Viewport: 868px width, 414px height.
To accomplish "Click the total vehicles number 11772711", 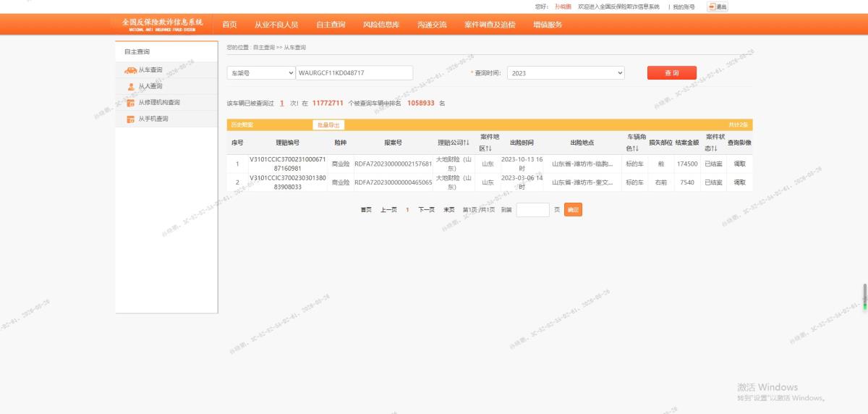I will coord(328,103).
